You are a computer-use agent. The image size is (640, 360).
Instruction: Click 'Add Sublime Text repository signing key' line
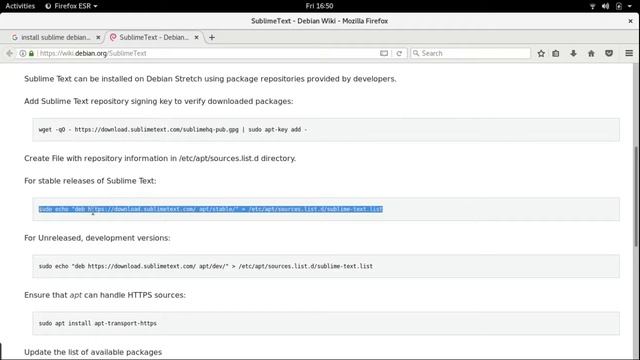[x=158, y=101]
